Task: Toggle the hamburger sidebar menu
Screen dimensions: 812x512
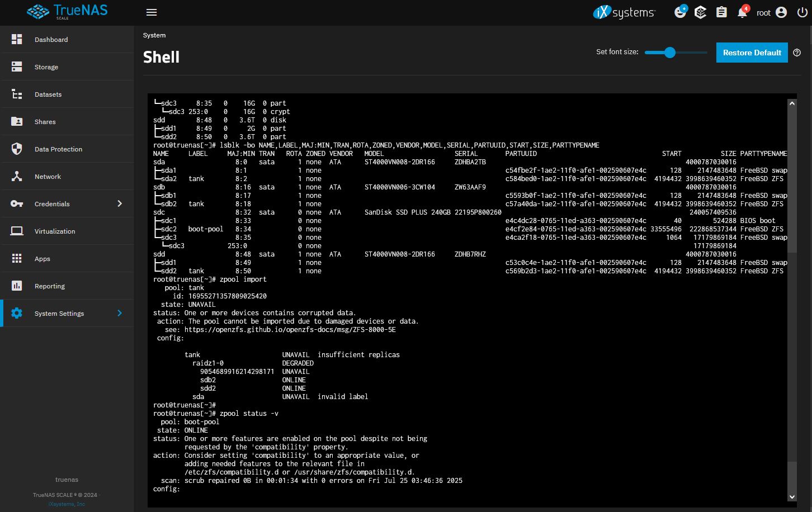Action: click(x=151, y=12)
